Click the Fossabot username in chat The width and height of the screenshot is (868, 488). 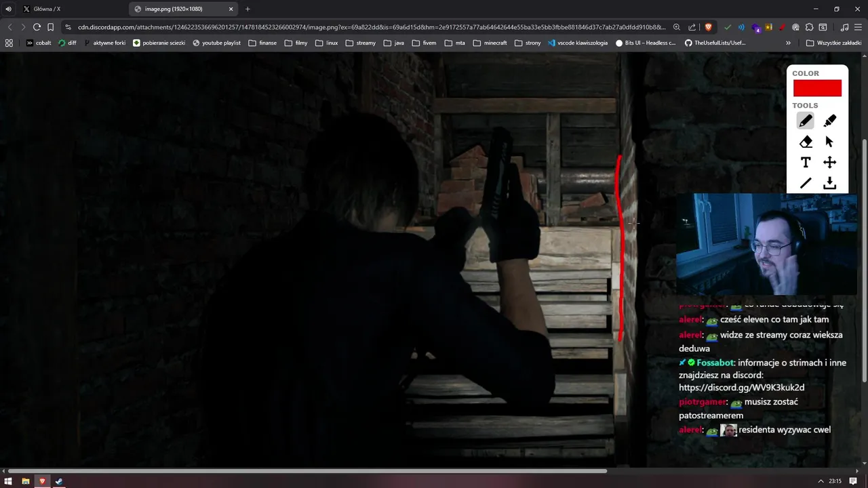coord(715,363)
